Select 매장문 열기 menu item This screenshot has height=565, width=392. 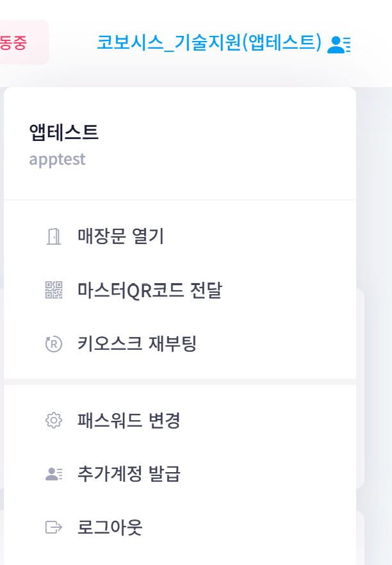click(120, 236)
